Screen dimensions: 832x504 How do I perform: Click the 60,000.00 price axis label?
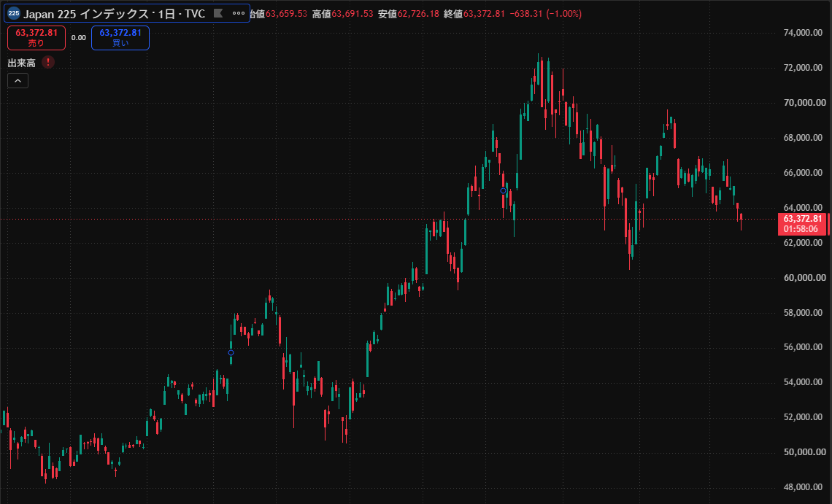click(x=804, y=278)
